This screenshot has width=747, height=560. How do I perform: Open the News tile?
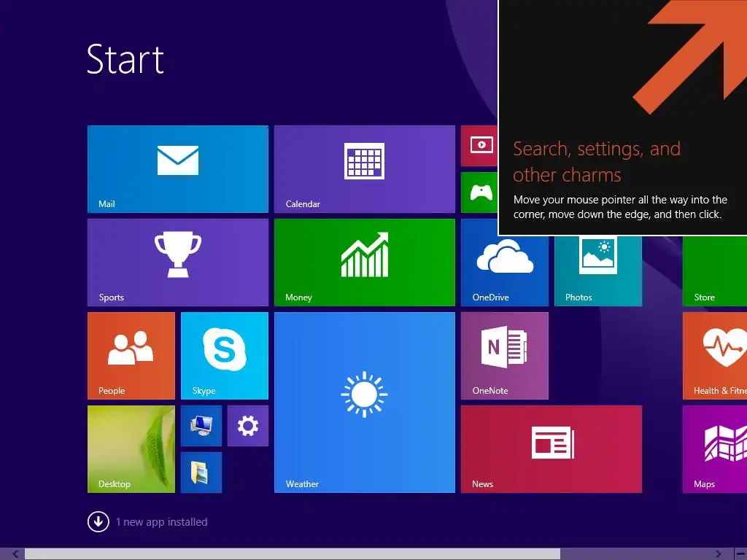click(551, 449)
